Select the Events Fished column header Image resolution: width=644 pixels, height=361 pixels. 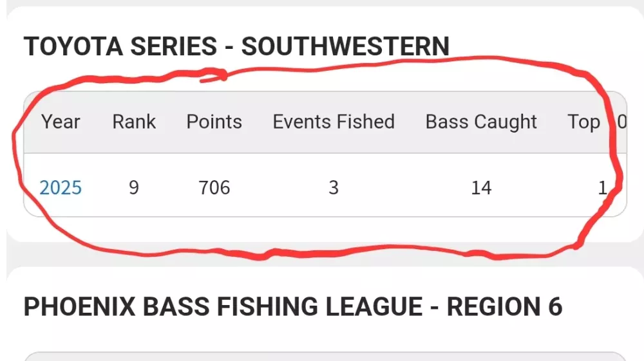click(334, 122)
